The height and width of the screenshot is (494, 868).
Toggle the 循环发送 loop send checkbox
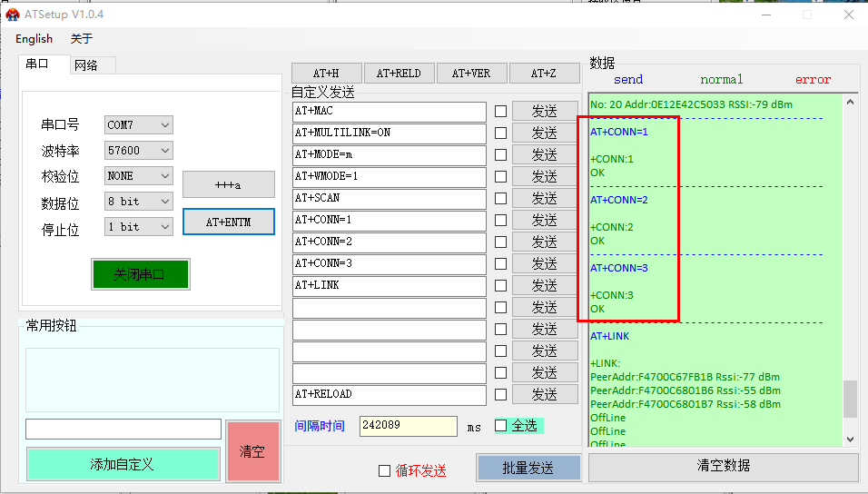pyautogui.click(x=384, y=470)
